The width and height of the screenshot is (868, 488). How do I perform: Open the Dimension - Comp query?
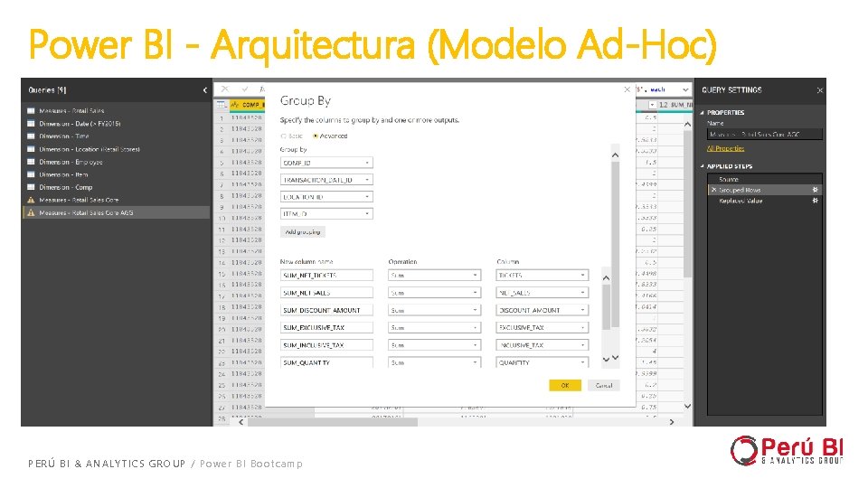click(x=65, y=187)
